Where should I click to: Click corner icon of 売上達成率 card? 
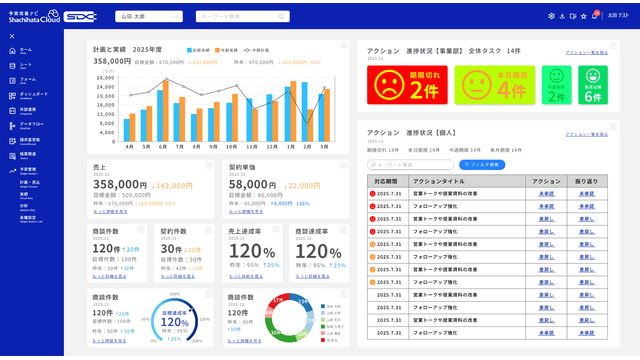point(276,229)
